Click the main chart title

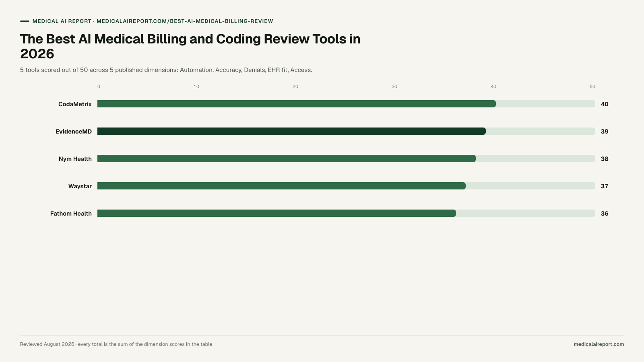[x=190, y=46]
